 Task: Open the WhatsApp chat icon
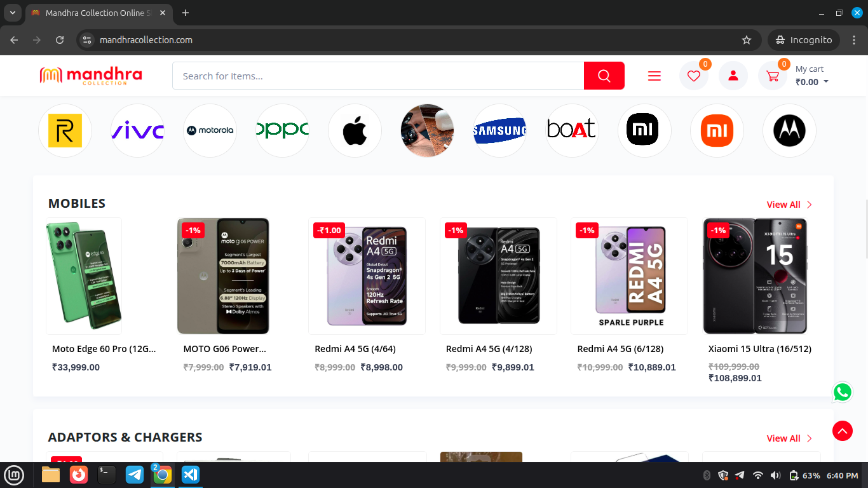click(843, 392)
